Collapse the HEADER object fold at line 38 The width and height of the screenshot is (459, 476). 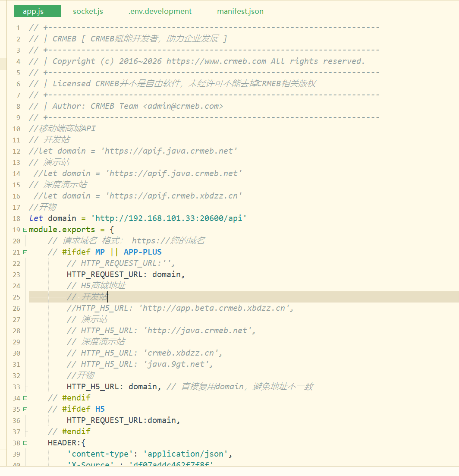pyautogui.click(x=25, y=443)
